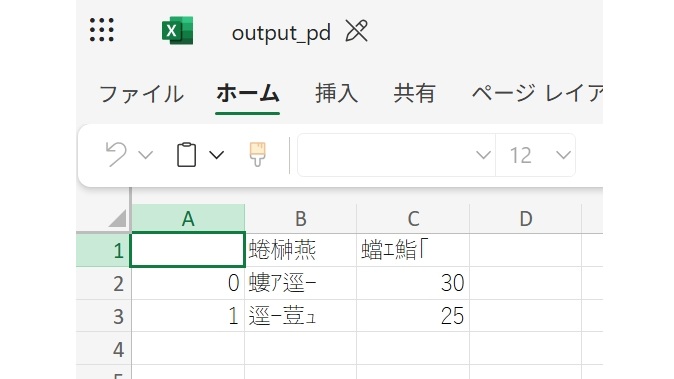Open the ファイル menu
The height and width of the screenshot is (379, 674).
(141, 94)
